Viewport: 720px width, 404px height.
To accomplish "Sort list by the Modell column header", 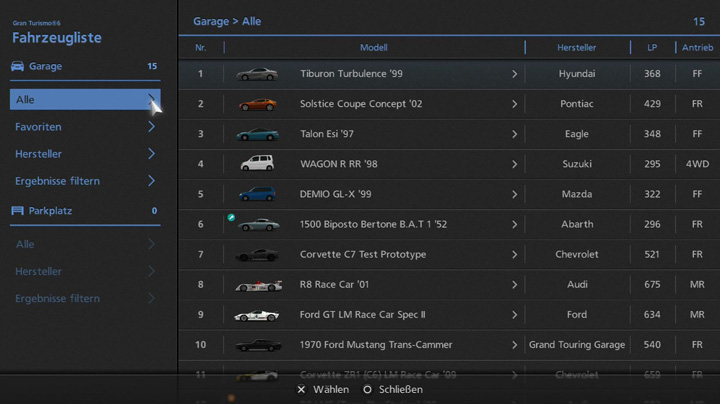I will click(x=373, y=47).
